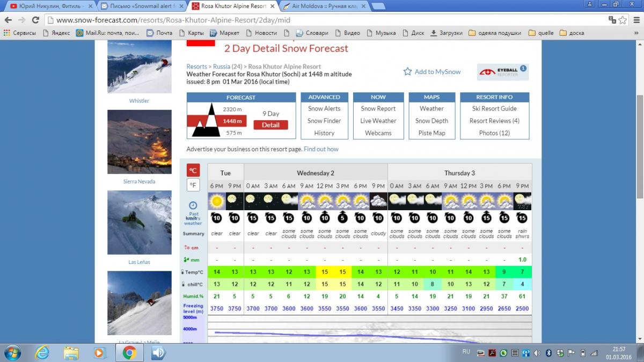The width and height of the screenshot is (644, 362).
Task: Open the Mail.Ru bookmark
Action: pyautogui.click(x=108, y=33)
